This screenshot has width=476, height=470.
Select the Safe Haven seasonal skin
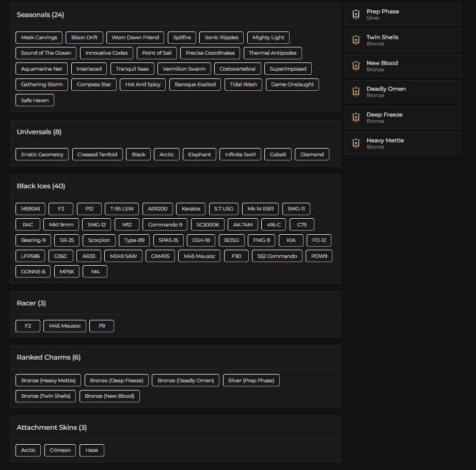(x=35, y=100)
